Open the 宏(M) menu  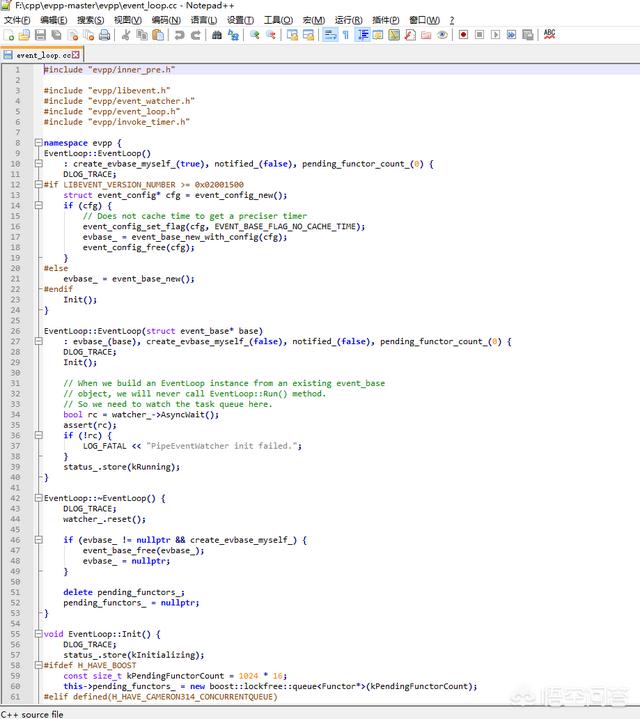point(314,20)
